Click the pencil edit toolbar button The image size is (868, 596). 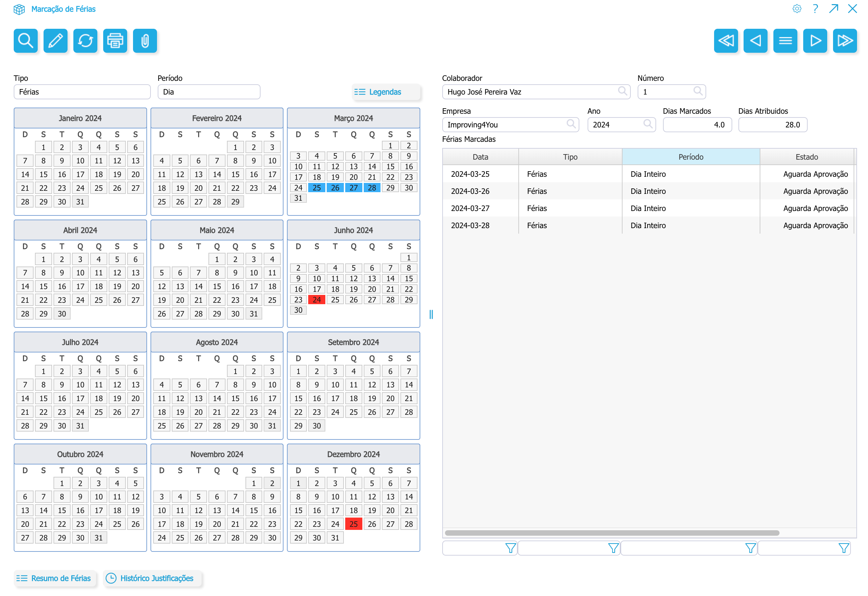[x=55, y=40]
